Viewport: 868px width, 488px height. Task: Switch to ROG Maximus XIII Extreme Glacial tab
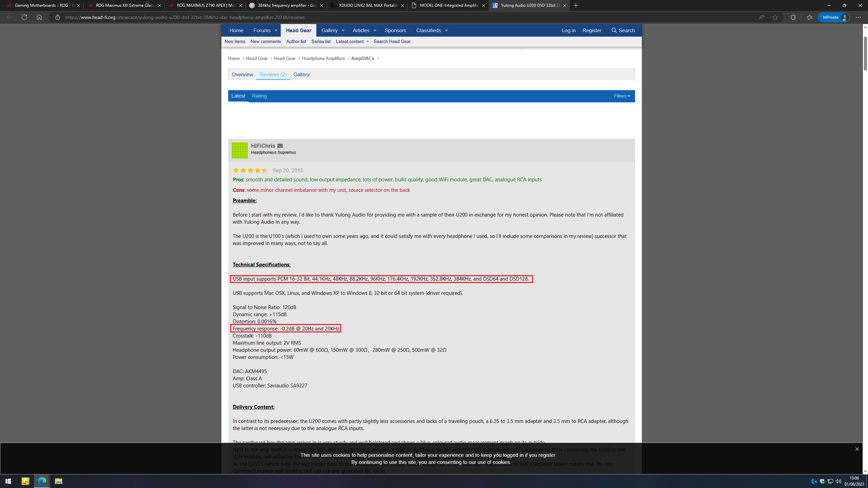coord(124,5)
